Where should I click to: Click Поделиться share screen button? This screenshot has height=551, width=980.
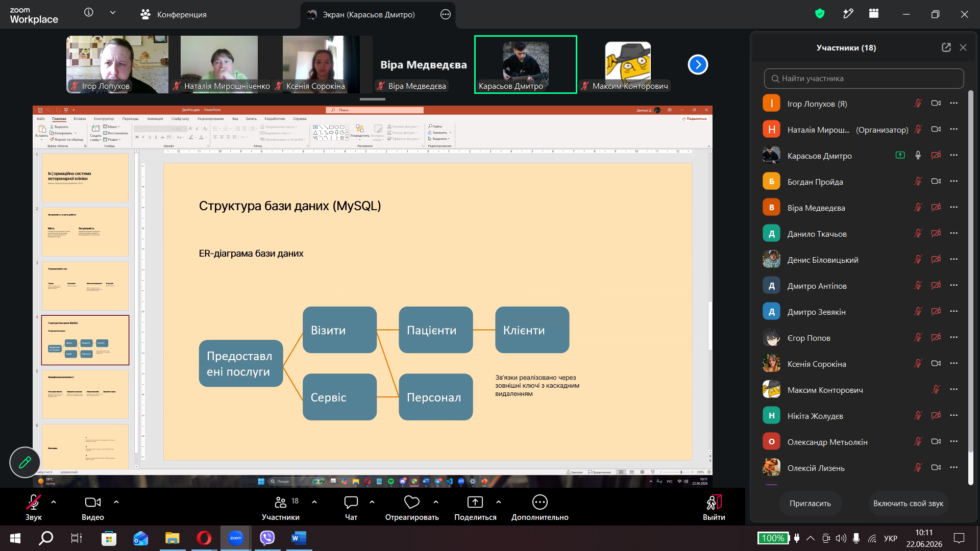pyautogui.click(x=475, y=507)
